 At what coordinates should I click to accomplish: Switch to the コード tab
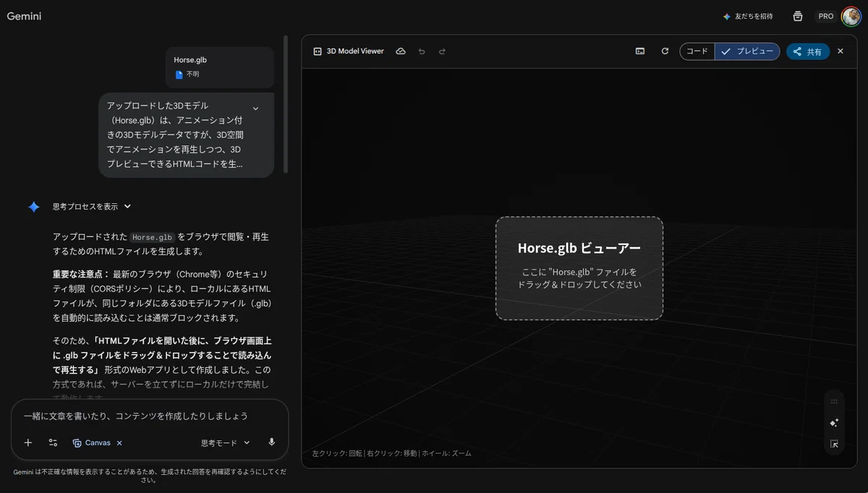[697, 51]
